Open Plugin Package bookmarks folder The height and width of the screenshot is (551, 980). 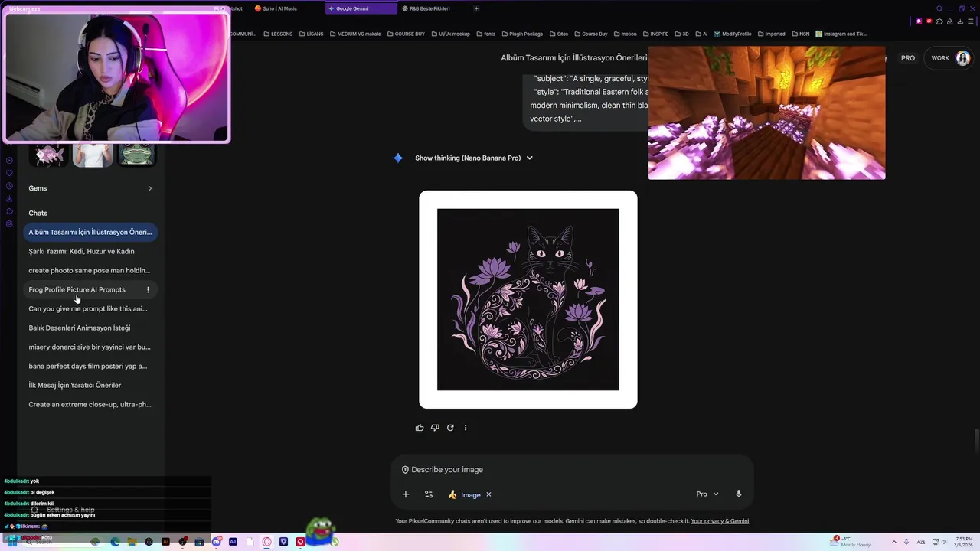coord(521,34)
